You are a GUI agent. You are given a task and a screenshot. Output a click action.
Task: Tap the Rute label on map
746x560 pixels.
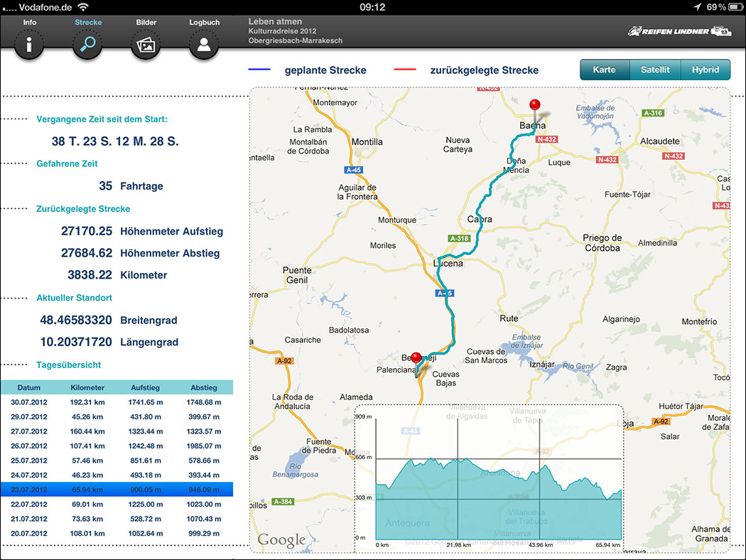point(509,318)
